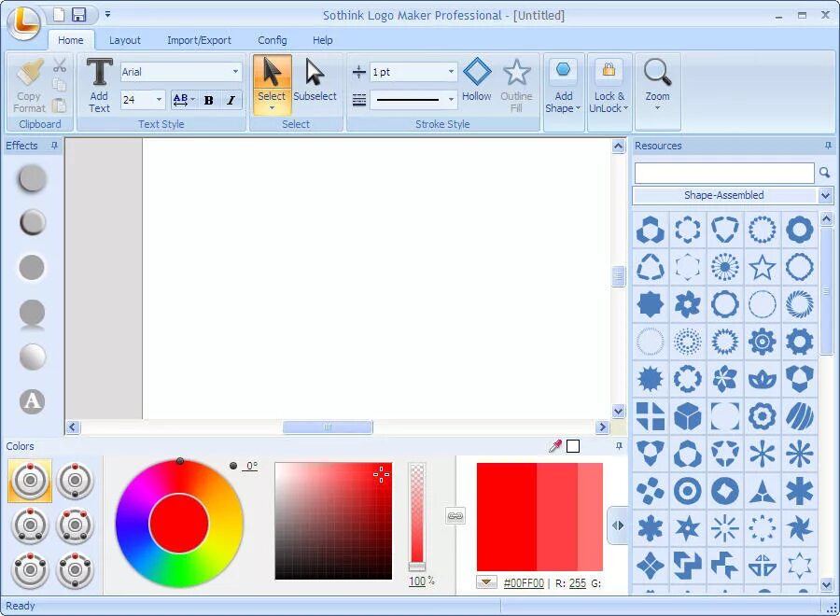
Task: Insert the lotus flower shape
Action: 762,379
